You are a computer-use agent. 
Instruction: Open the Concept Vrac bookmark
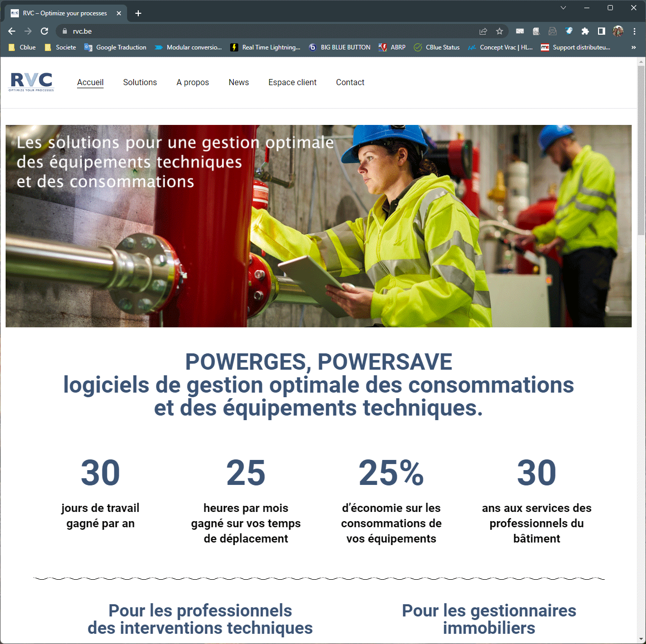(x=501, y=47)
